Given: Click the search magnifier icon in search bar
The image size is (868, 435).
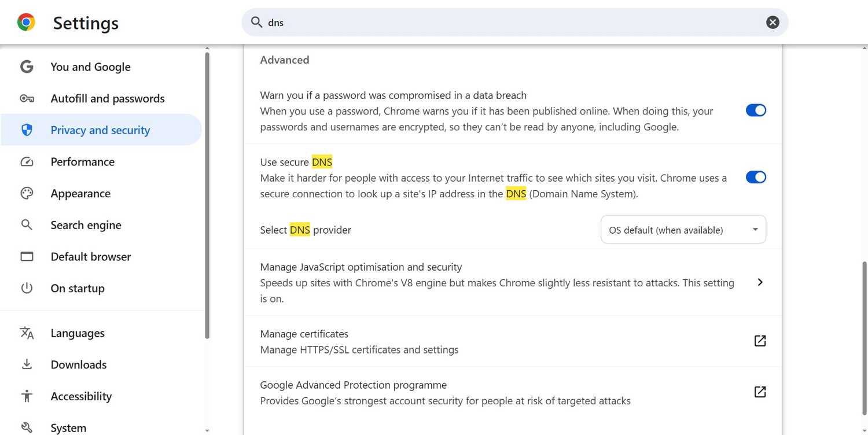Looking at the screenshot, I should (x=257, y=23).
